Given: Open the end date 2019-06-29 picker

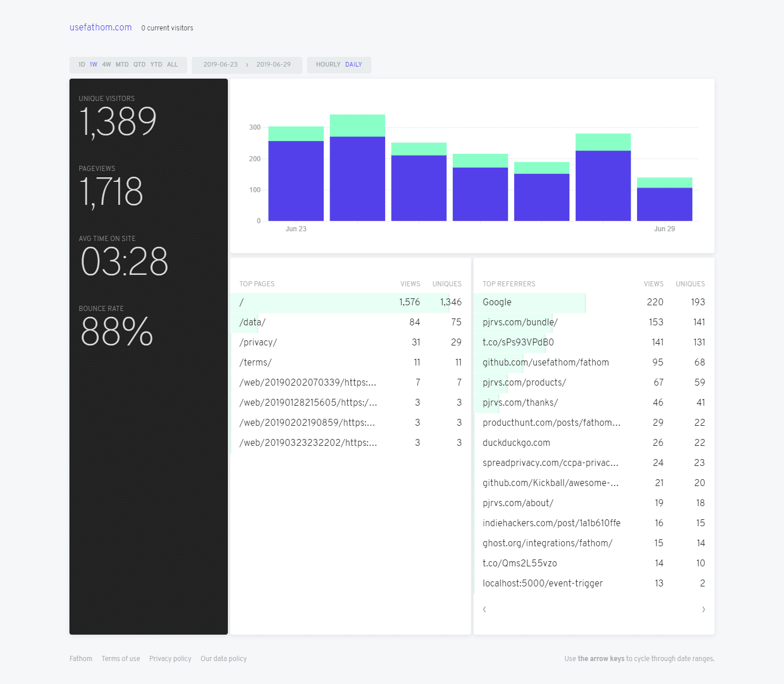Looking at the screenshot, I should tap(274, 64).
